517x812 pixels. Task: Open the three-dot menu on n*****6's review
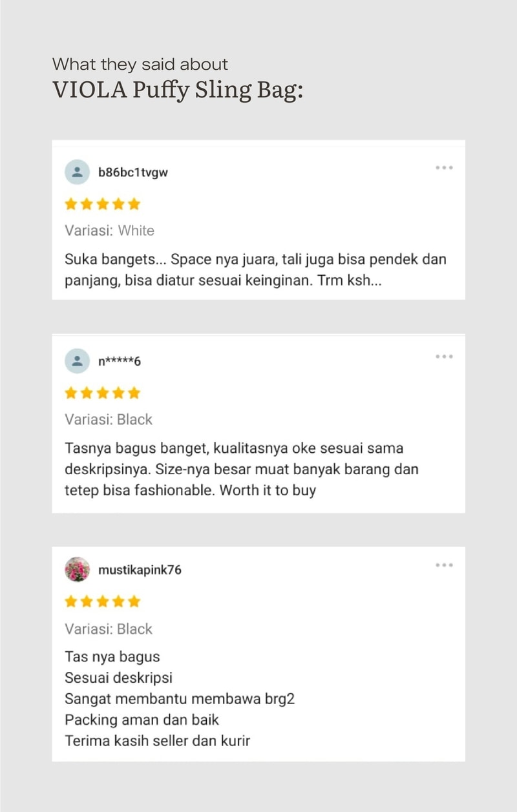pyautogui.click(x=444, y=357)
